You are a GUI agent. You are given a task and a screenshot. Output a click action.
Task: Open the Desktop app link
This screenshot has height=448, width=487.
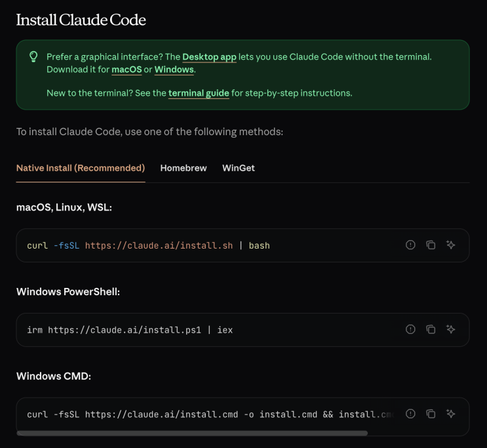tap(209, 57)
